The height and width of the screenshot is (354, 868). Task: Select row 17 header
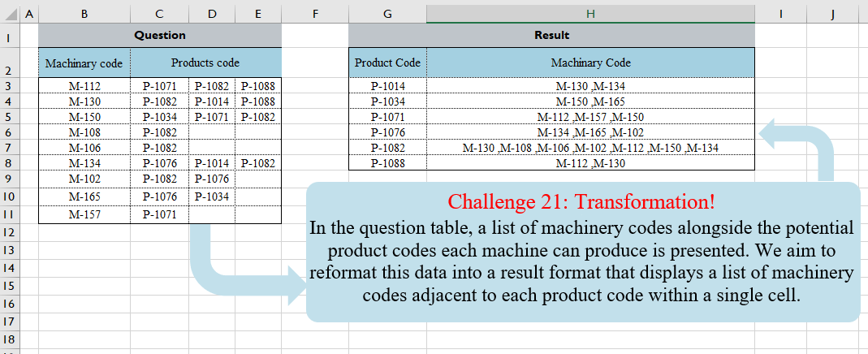[9, 322]
